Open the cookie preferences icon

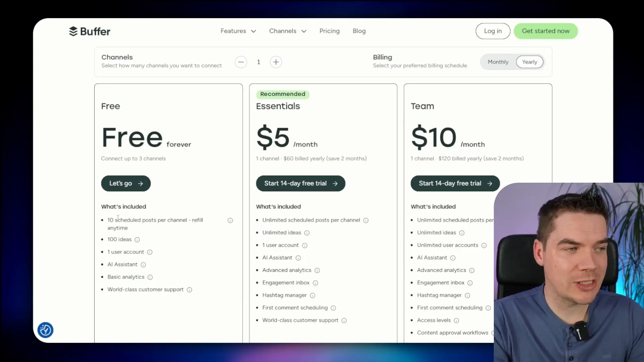click(x=46, y=330)
